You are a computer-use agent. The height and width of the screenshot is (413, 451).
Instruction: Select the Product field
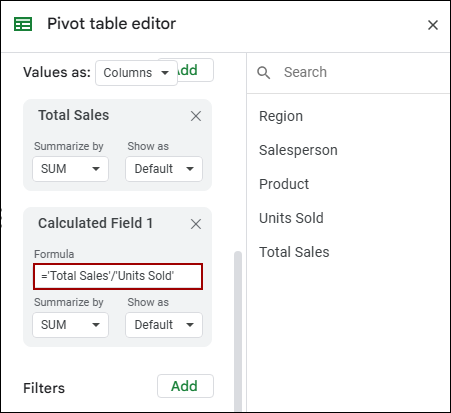click(x=284, y=184)
